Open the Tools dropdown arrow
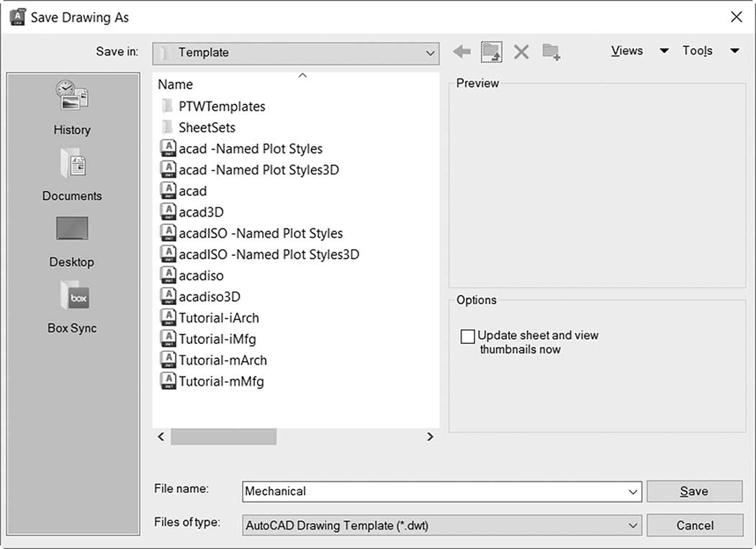This screenshot has width=756, height=549. pyautogui.click(x=734, y=50)
